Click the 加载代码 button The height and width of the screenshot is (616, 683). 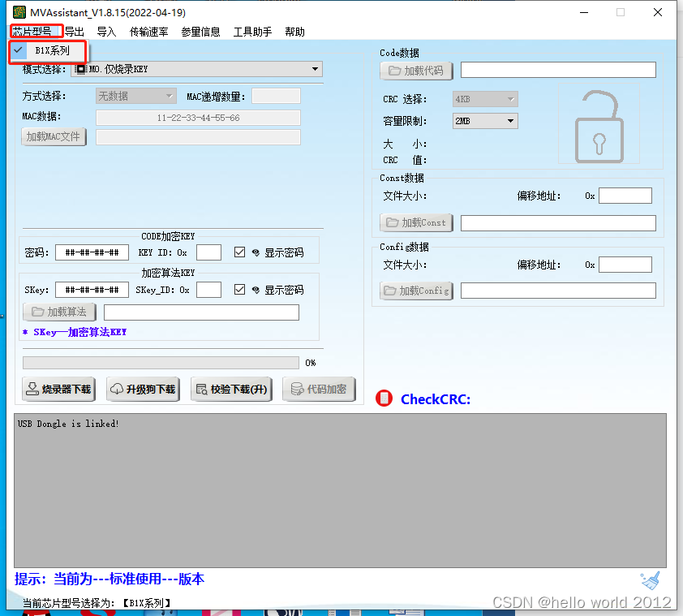(416, 71)
